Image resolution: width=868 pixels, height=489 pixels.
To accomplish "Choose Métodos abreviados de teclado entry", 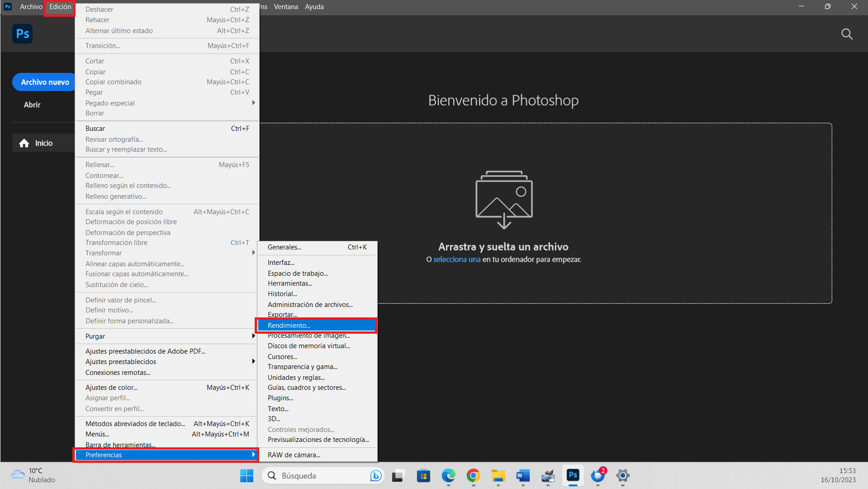I will 167,424.
